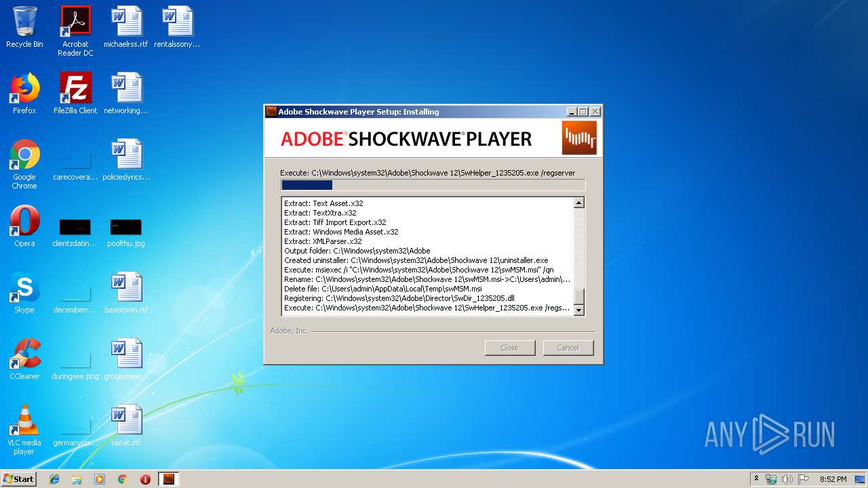Click the install log scroll down arrow
This screenshot has width=868, height=488.
click(x=578, y=310)
